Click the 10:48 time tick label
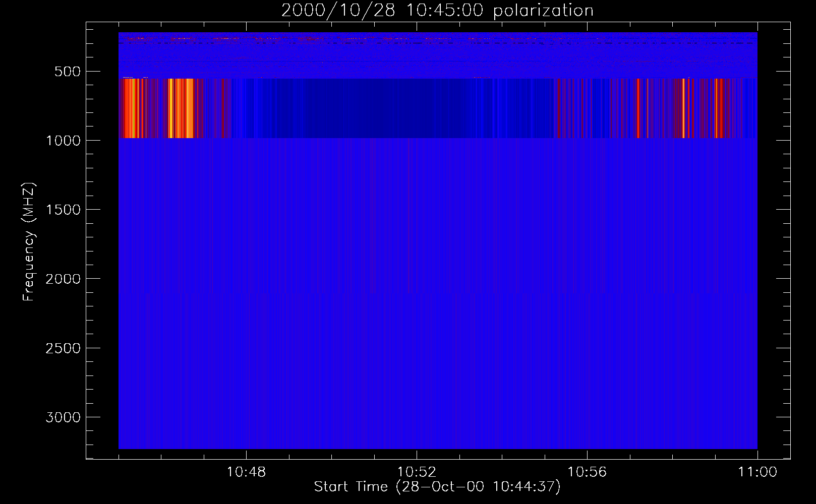This screenshot has height=504, width=816. click(x=246, y=472)
